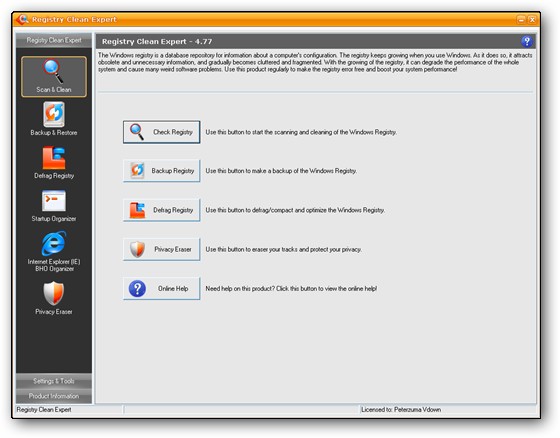The height and width of the screenshot is (438, 560).
Task: Open Backup & Restore sidebar icon
Action: [x=54, y=115]
